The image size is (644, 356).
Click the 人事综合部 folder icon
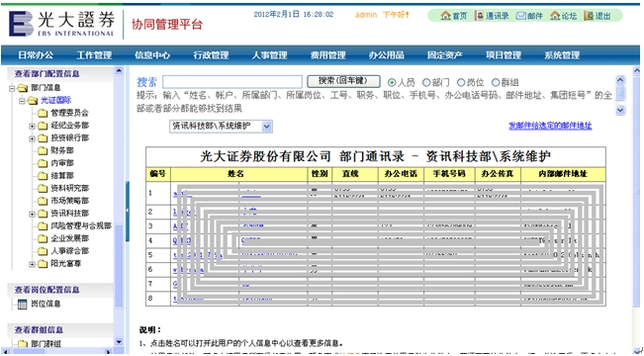point(43,251)
